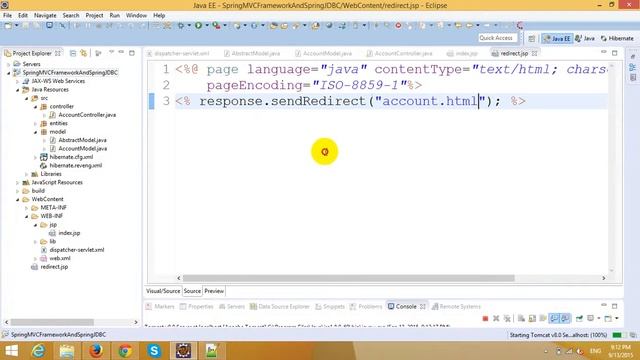Screen dimensions: 640x360
Task: Select the Preview editor tab
Action: (214, 291)
